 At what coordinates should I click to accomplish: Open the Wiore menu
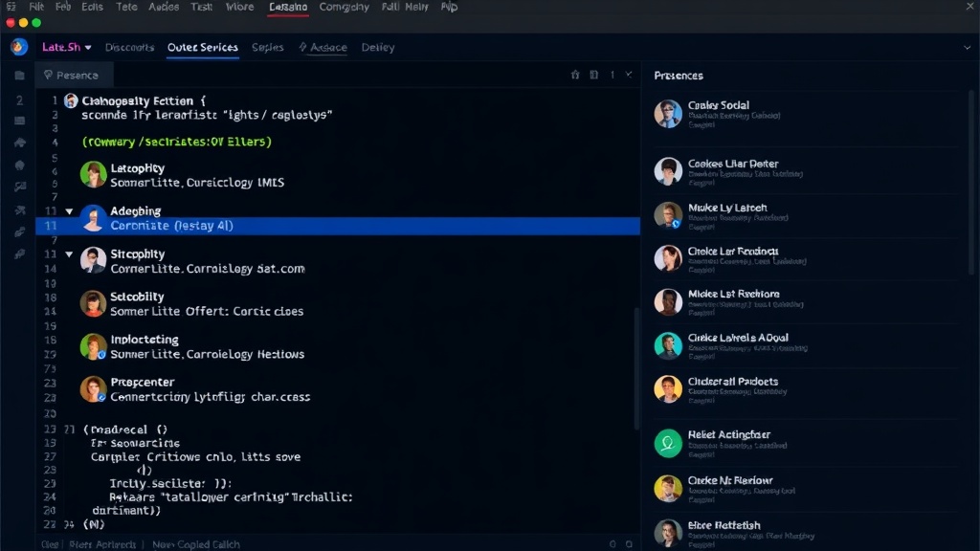pos(239,7)
